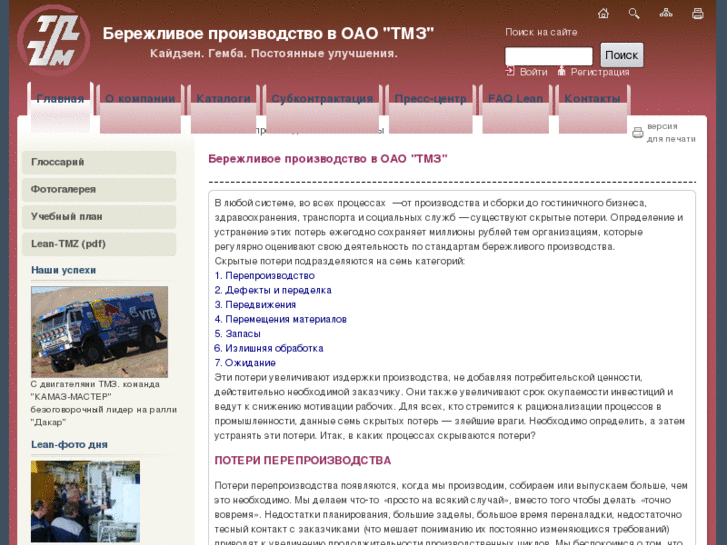727x545 pixels.
Task: Click the Поиск на сайте label
Action: pyautogui.click(x=541, y=32)
